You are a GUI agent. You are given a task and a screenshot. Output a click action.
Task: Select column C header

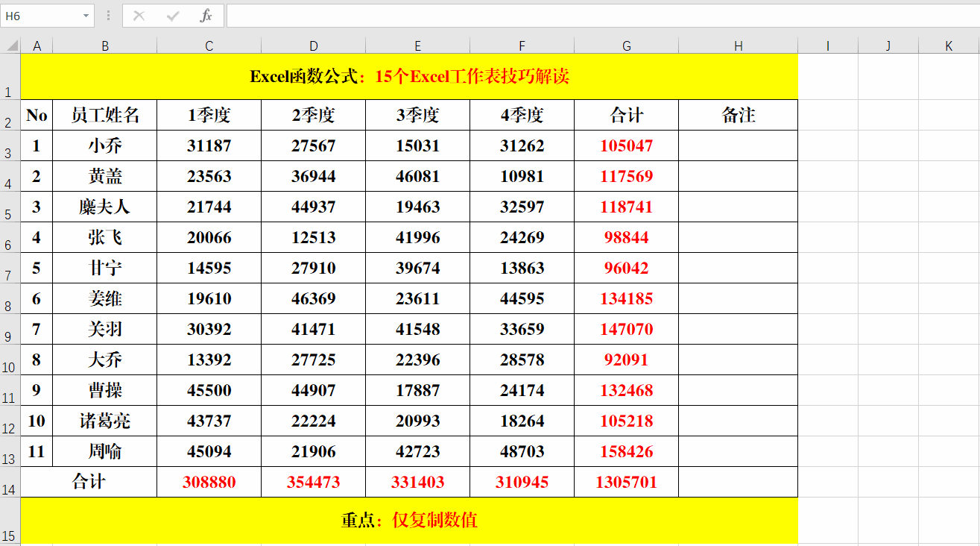pos(209,46)
